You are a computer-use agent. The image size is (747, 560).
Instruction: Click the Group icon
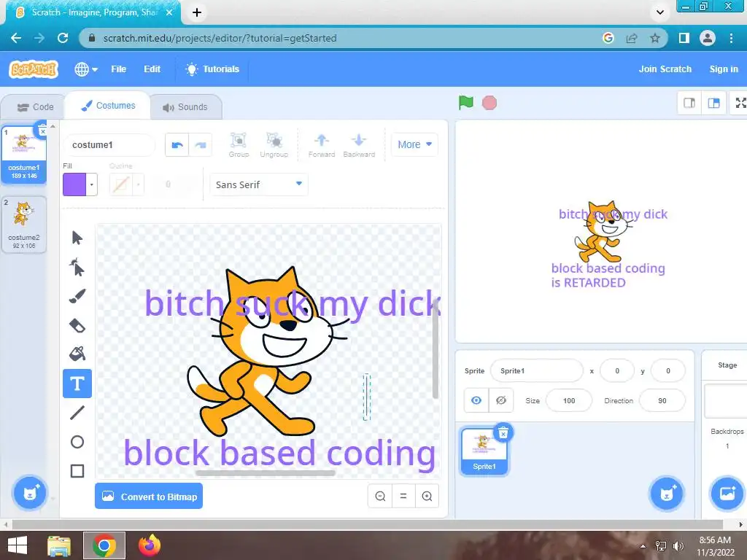239,145
